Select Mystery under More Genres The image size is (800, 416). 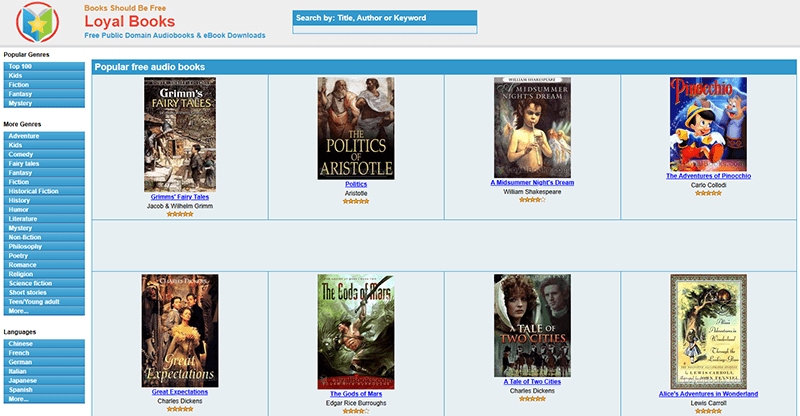[x=44, y=228]
